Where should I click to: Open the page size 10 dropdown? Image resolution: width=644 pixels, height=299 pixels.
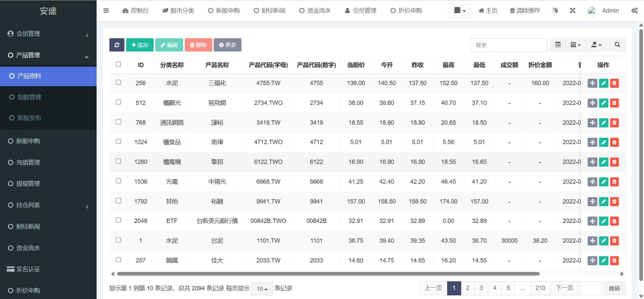262,289
